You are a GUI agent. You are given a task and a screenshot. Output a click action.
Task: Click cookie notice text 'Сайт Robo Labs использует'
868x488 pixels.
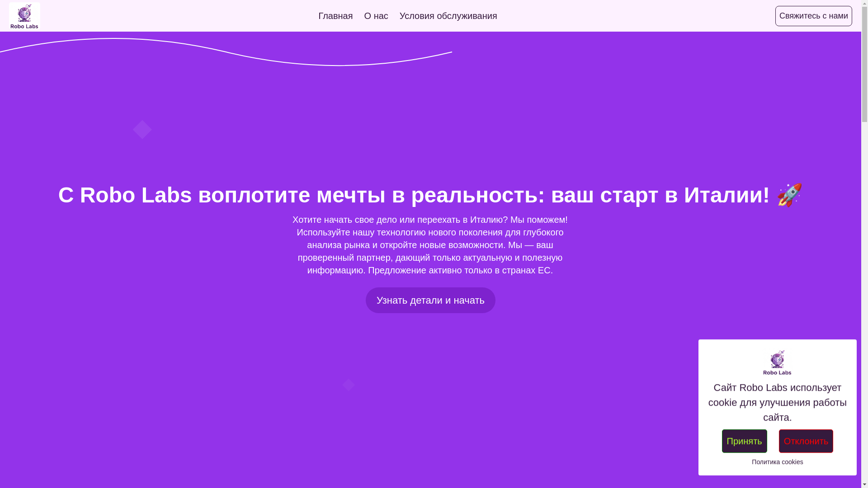click(777, 402)
